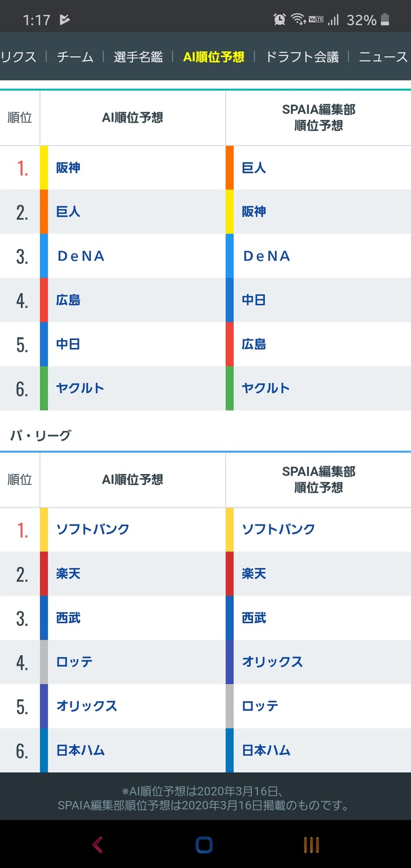Tap ソフトバンク in the AI順位予想 column
411x868 pixels.
(92, 529)
